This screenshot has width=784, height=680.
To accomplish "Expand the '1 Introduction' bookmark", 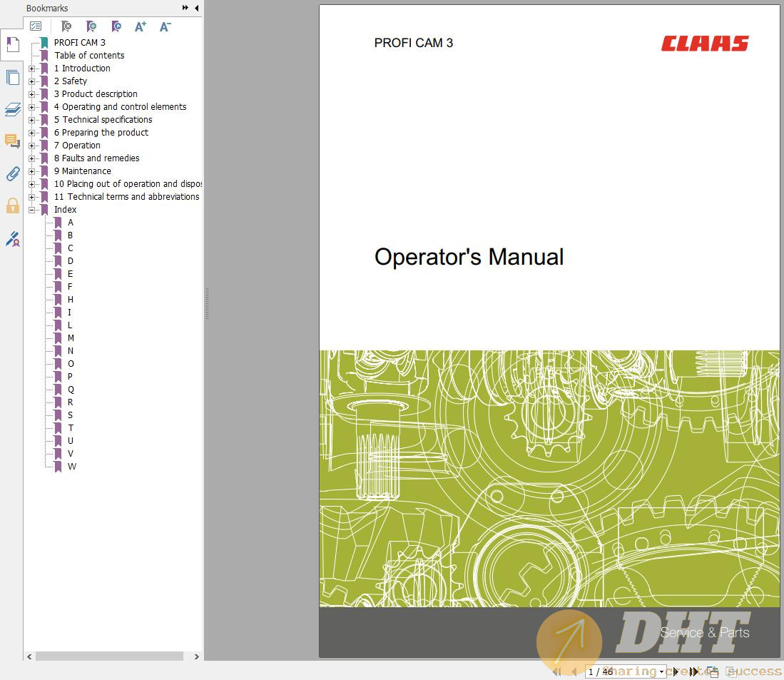I will point(31,68).
